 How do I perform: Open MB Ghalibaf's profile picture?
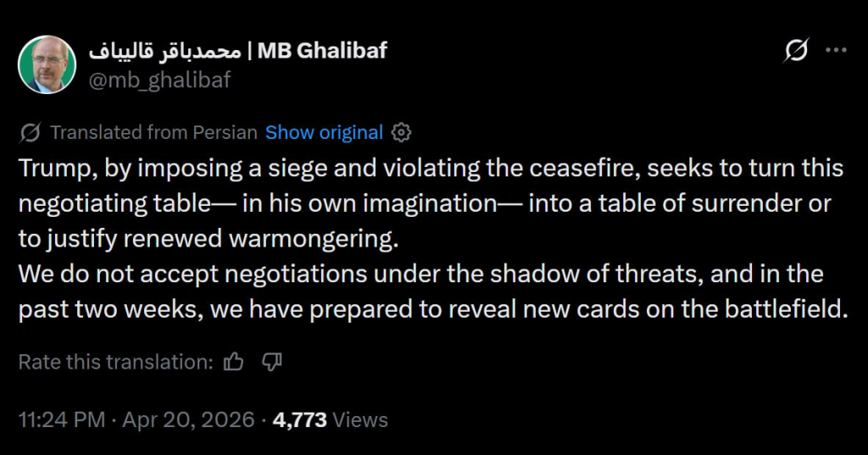click(47, 65)
